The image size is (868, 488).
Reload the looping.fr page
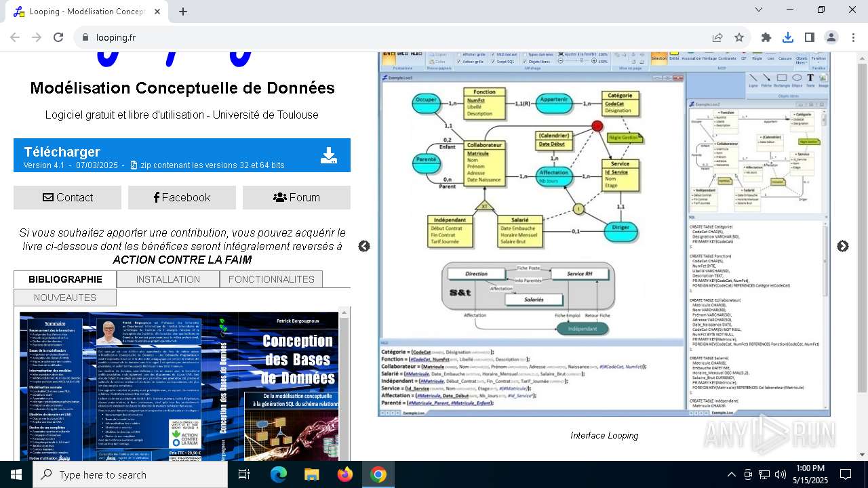pos(58,38)
